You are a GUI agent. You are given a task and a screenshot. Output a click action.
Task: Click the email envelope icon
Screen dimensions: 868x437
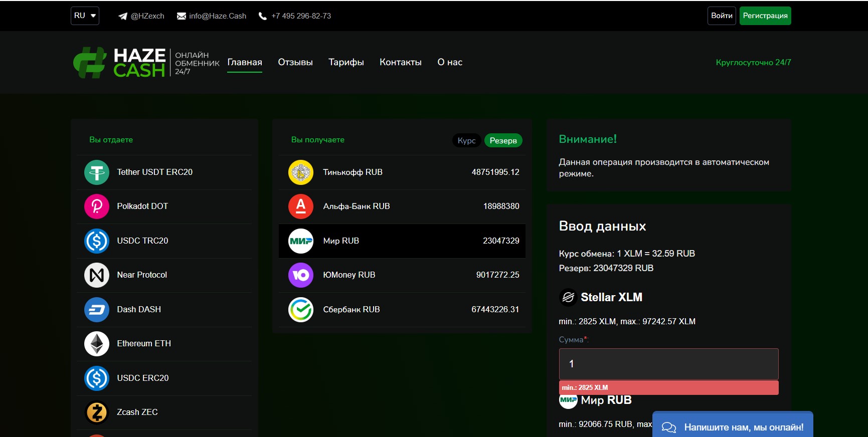182,16
